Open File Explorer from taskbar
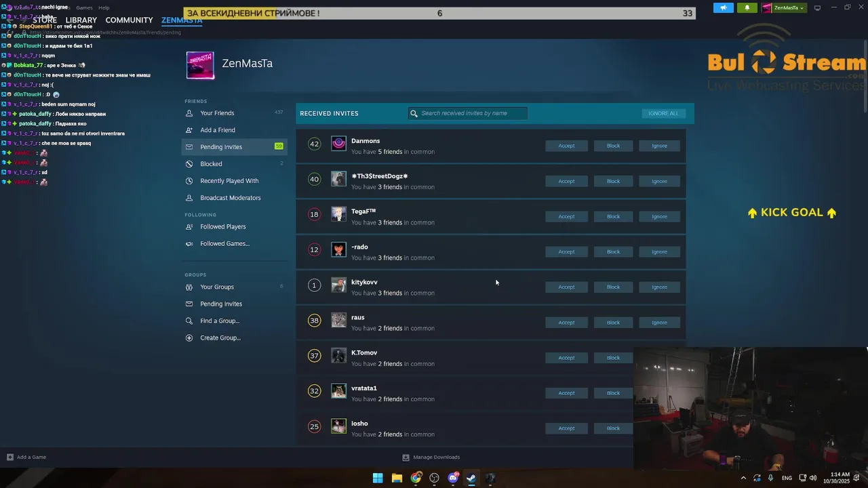 [x=397, y=478]
